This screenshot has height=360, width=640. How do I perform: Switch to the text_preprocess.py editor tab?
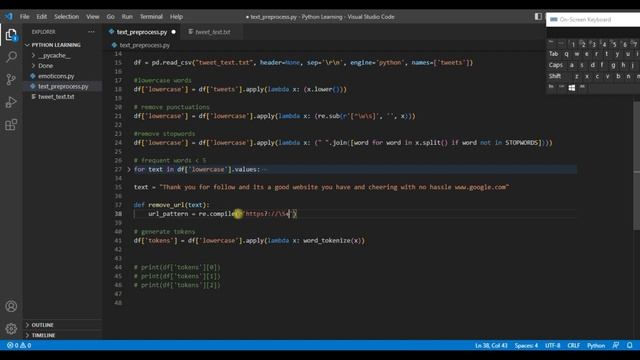(x=141, y=32)
